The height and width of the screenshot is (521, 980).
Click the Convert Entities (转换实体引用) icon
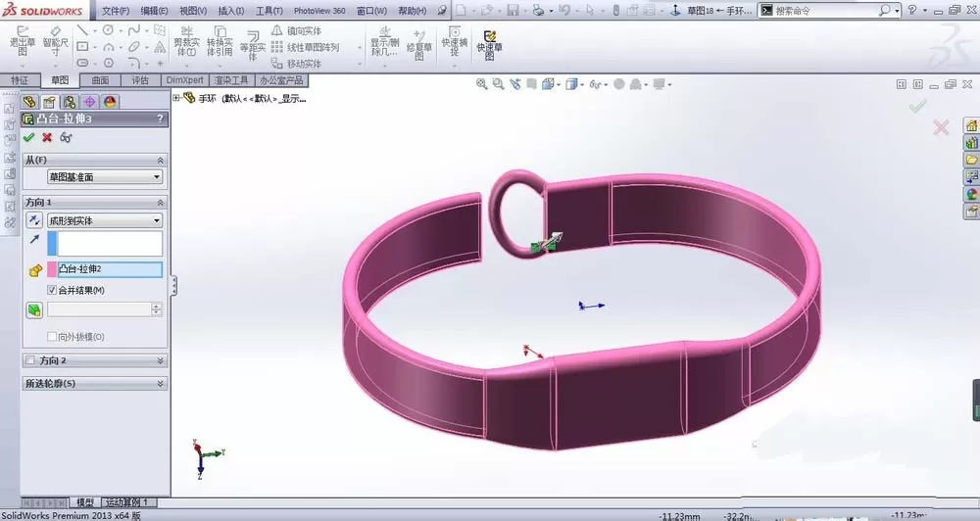[x=220, y=41]
